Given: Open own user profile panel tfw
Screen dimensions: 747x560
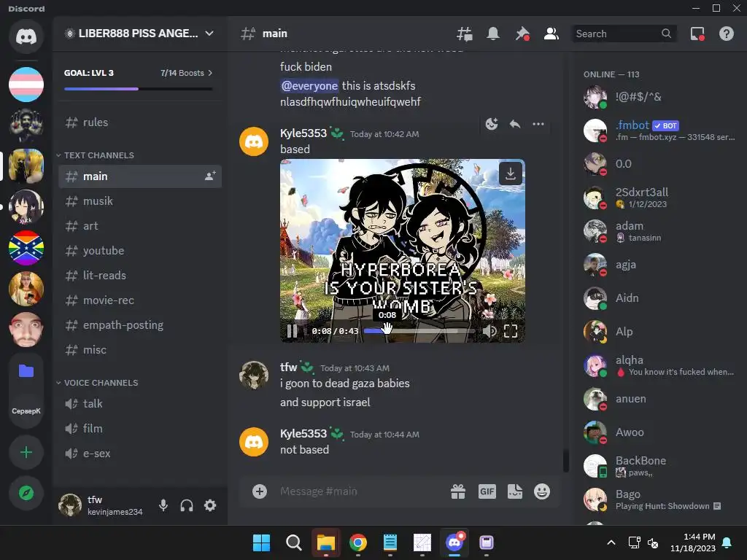Looking at the screenshot, I should (x=101, y=505).
